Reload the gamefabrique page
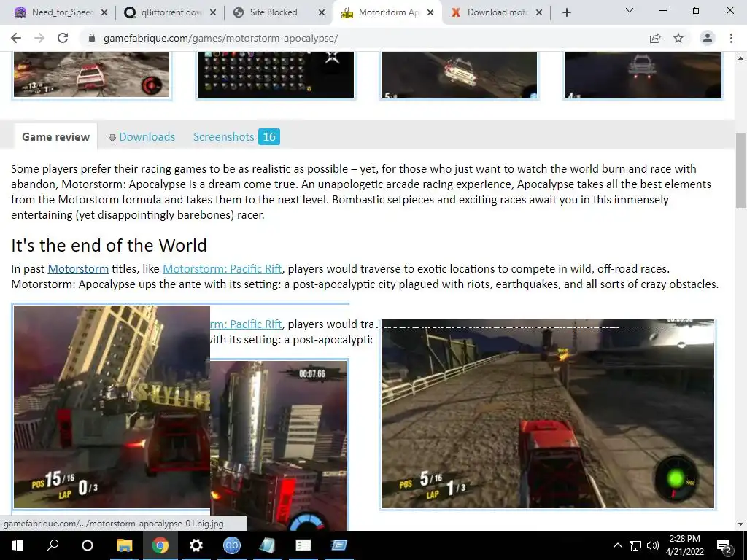This screenshot has width=747, height=560. (x=63, y=38)
